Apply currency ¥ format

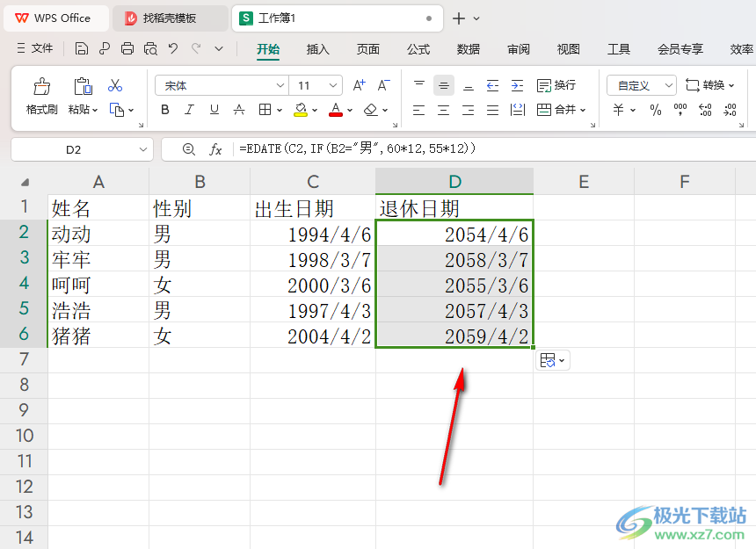point(619,111)
